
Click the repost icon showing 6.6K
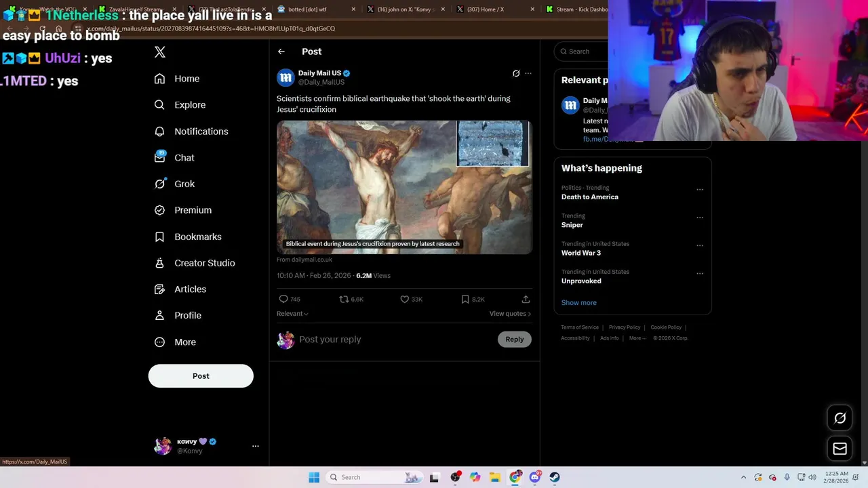[x=344, y=299]
